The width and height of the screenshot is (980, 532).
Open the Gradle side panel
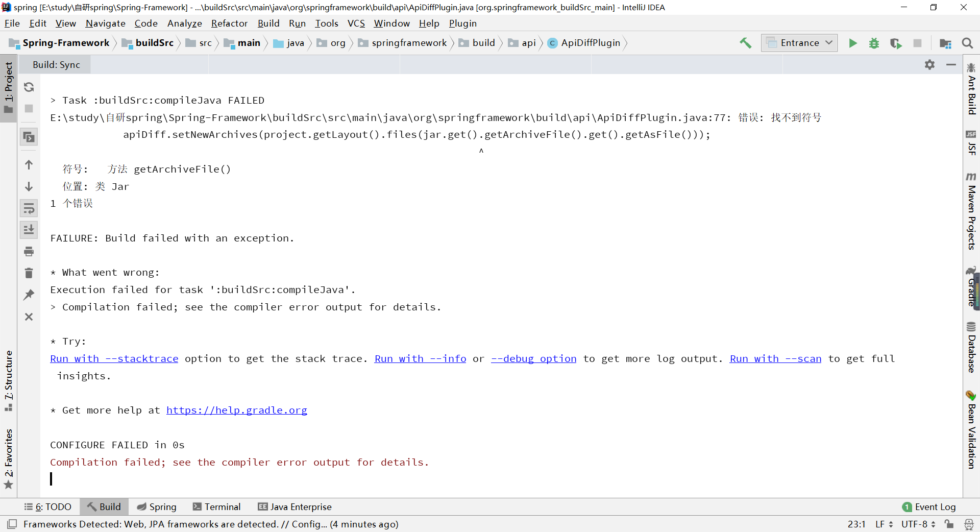click(971, 287)
